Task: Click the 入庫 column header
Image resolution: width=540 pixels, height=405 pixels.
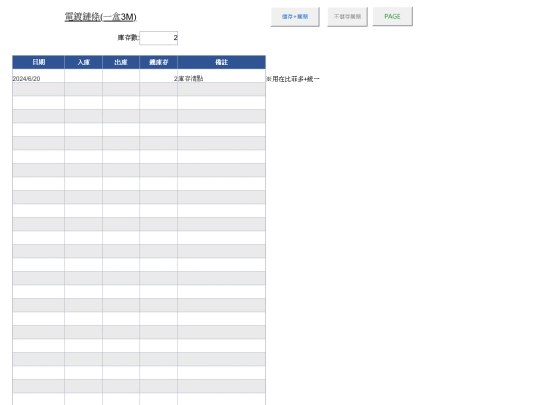Action: 83,62
